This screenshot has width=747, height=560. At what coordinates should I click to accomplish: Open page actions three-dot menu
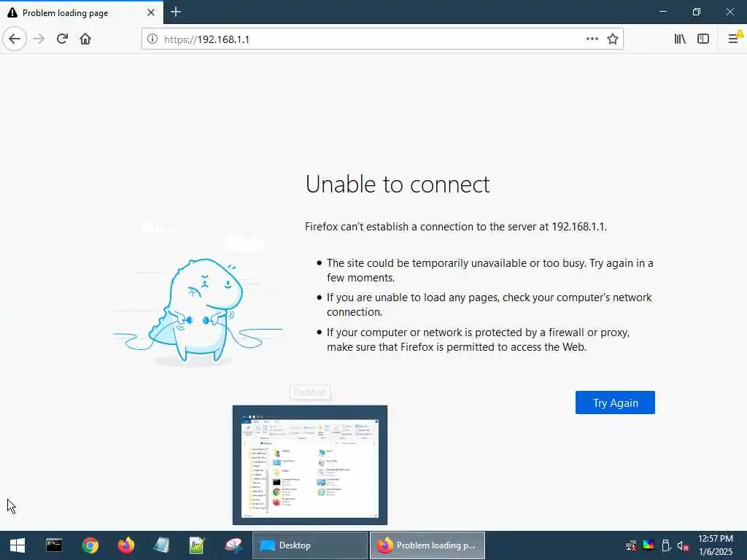click(592, 39)
